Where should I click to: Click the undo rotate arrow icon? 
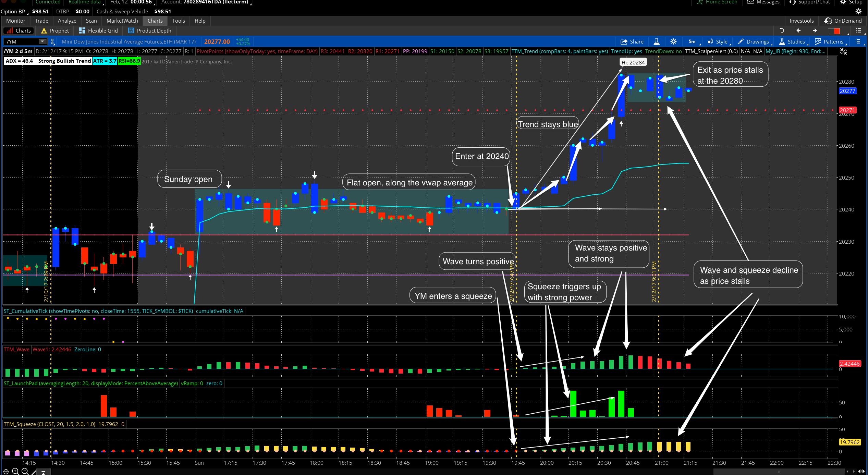pos(782,31)
